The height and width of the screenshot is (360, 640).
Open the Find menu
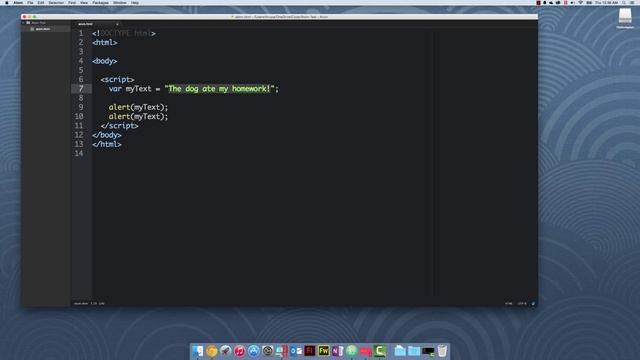click(72, 2)
